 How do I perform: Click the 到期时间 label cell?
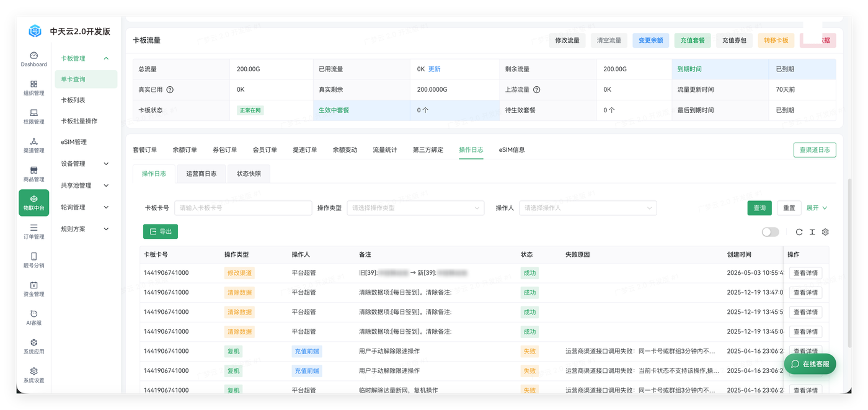pyautogui.click(x=720, y=69)
